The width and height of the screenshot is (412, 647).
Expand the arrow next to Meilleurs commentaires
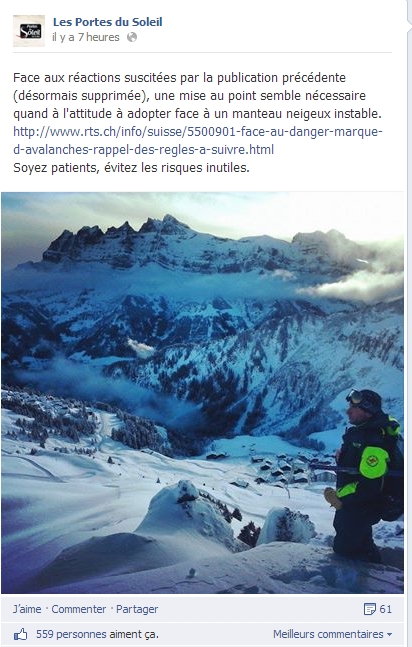[389, 635]
